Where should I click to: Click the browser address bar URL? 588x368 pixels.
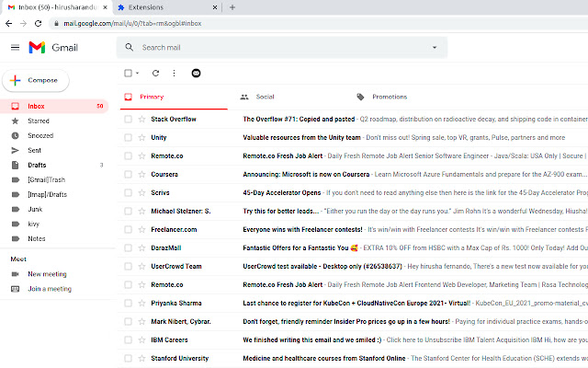point(132,23)
